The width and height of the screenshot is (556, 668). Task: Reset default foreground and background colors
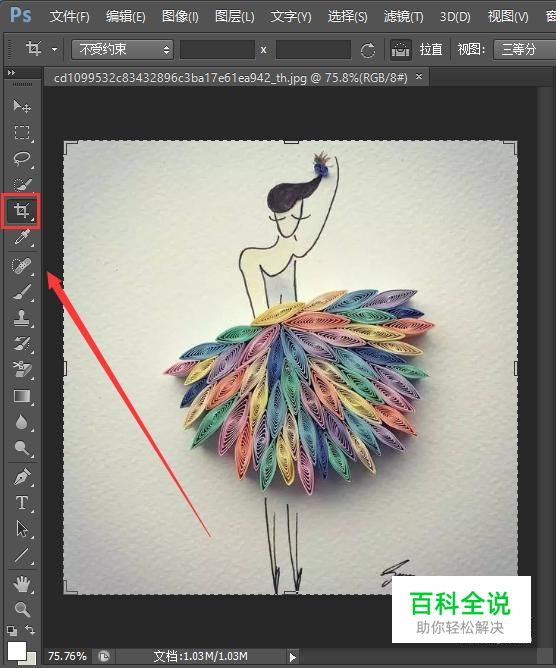click(x=12, y=631)
